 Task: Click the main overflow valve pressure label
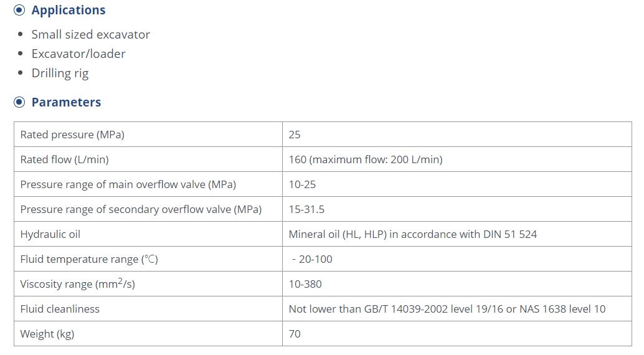(x=128, y=184)
